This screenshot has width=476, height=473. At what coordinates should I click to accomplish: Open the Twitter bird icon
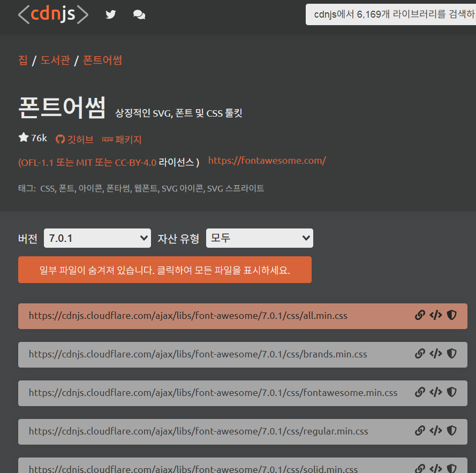coord(111,14)
